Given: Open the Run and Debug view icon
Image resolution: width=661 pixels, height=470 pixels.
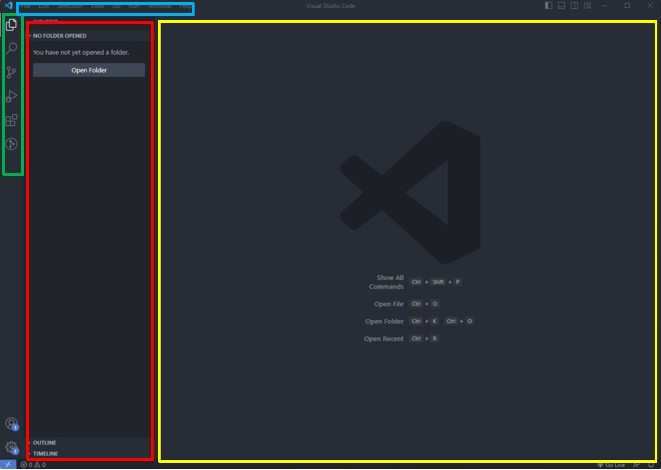Looking at the screenshot, I should 11,96.
